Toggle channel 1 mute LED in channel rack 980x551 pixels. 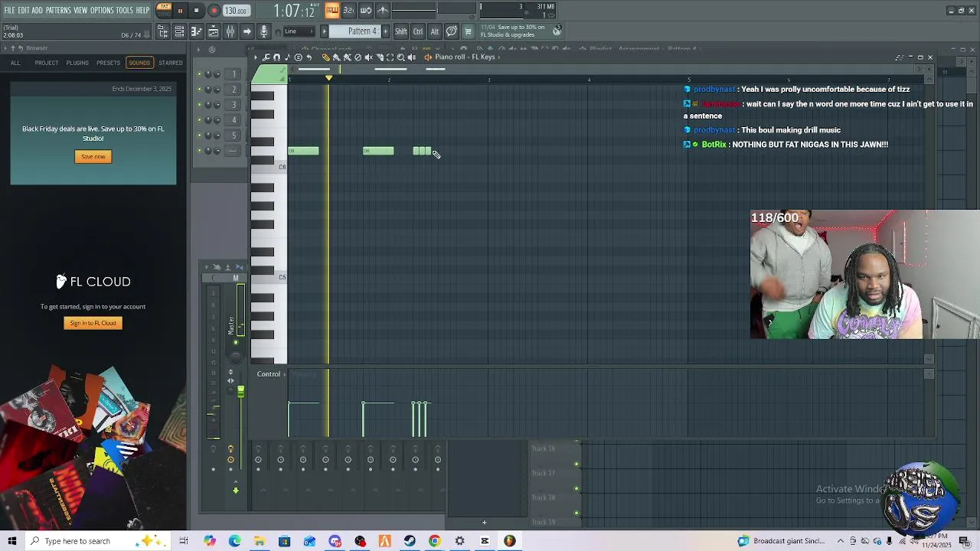tap(200, 74)
